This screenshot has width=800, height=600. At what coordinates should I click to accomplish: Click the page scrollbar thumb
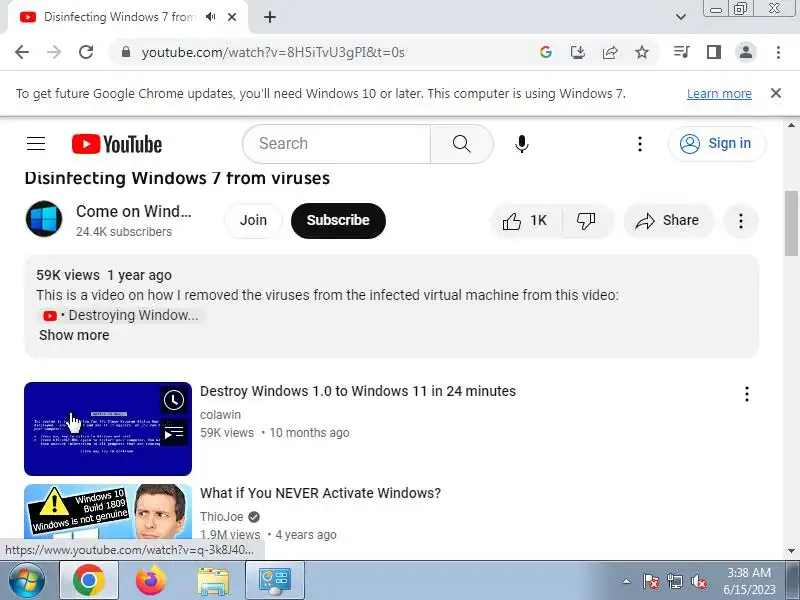[791, 223]
